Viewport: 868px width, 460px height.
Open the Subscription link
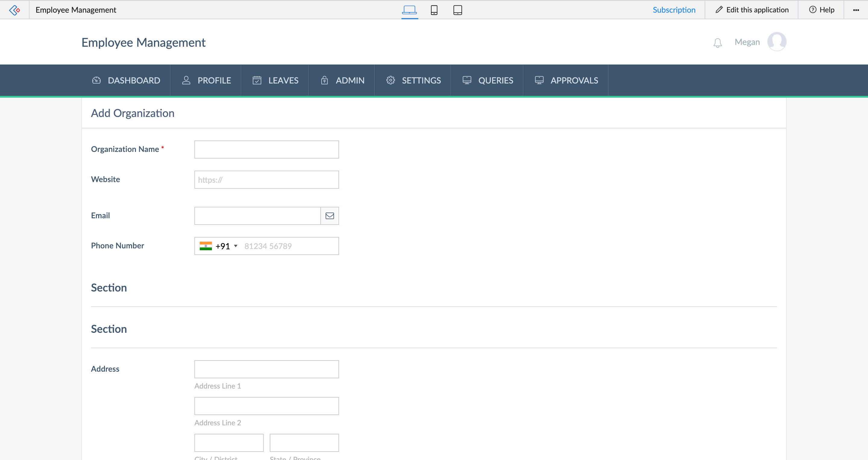pos(674,10)
